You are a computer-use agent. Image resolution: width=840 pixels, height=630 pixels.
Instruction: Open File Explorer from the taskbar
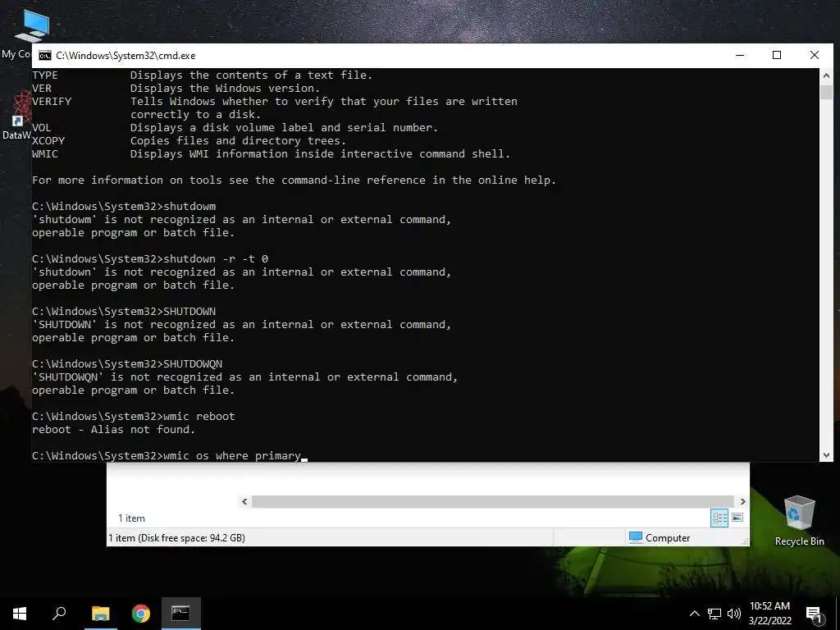(100, 614)
